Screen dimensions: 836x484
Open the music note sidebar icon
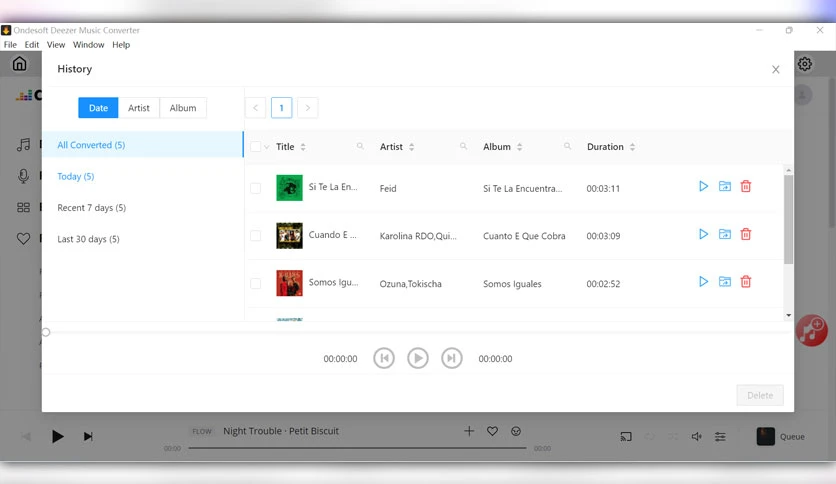[x=23, y=144]
